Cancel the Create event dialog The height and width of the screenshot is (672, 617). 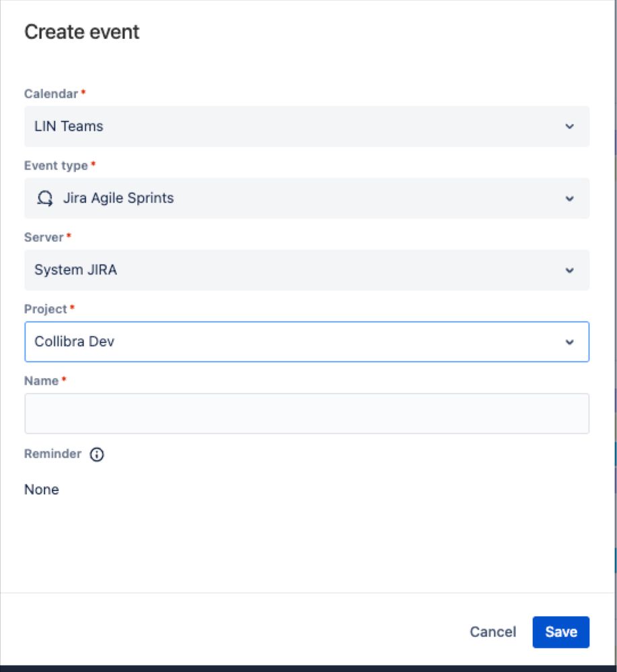point(493,632)
